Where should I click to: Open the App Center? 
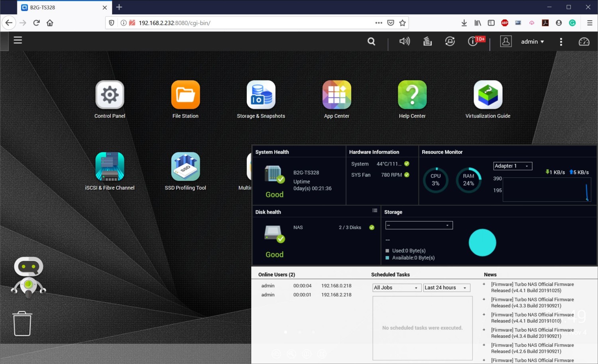(337, 95)
